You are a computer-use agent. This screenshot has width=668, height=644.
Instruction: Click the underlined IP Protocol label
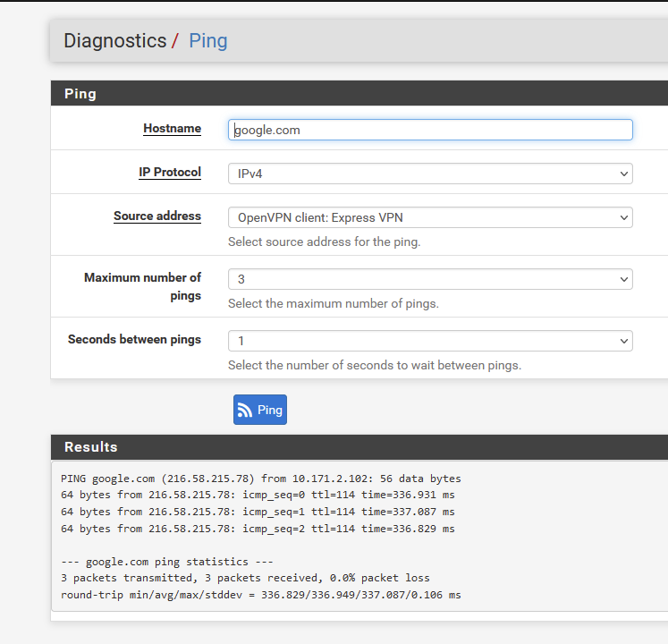pos(170,173)
